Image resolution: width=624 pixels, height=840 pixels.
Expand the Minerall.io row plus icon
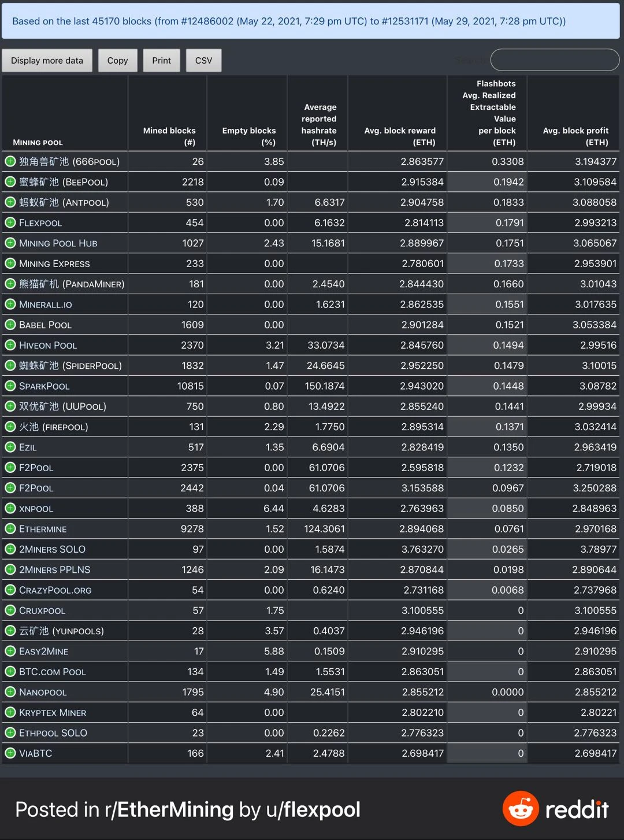coord(10,304)
